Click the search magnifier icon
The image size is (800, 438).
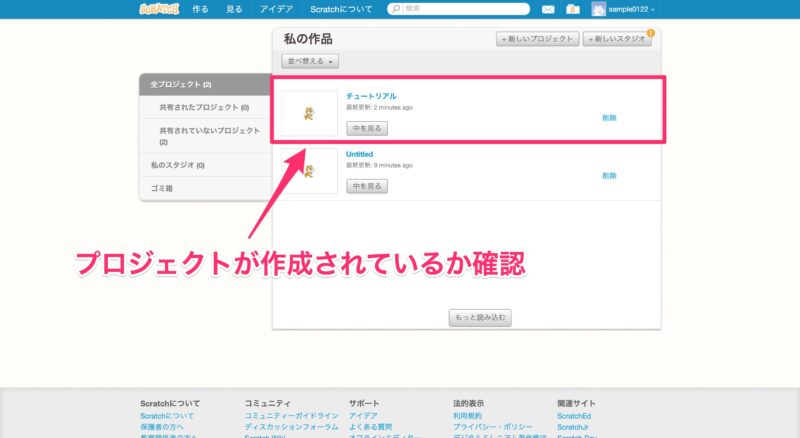[x=396, y=9]
